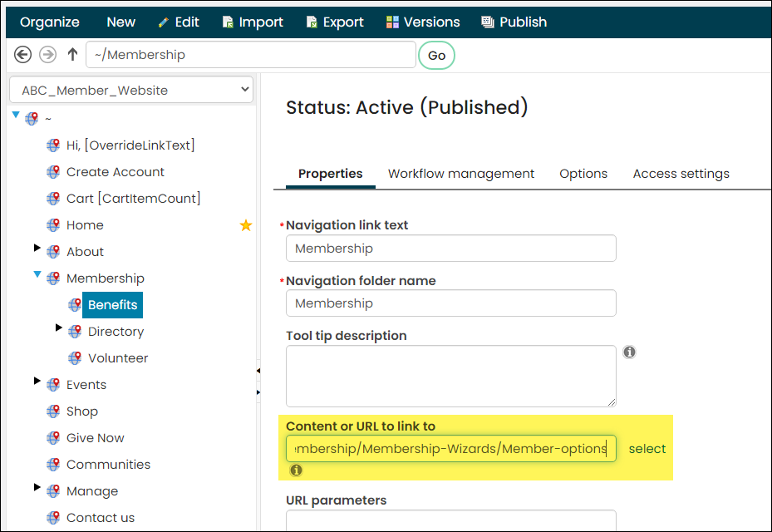Select Events in the navigation tree
The width and height of the screenshot is (772, 532).
click(x=86, y=385)
